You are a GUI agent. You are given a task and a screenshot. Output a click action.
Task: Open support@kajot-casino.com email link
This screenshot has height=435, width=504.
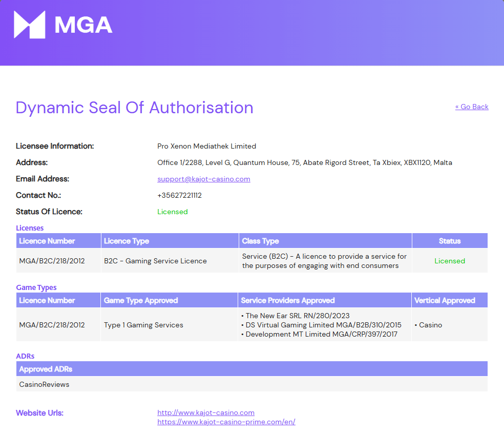pyautogui.click(x=203, y=179)
